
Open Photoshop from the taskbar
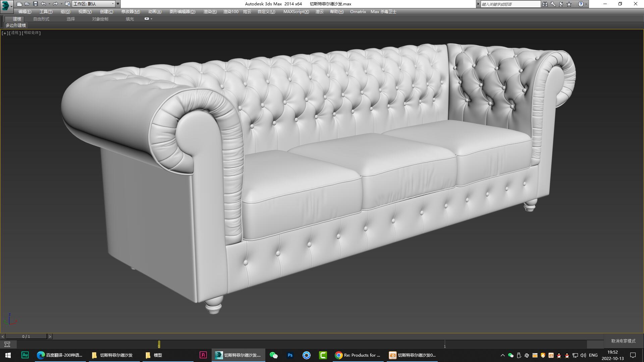(x=290, y=355)
